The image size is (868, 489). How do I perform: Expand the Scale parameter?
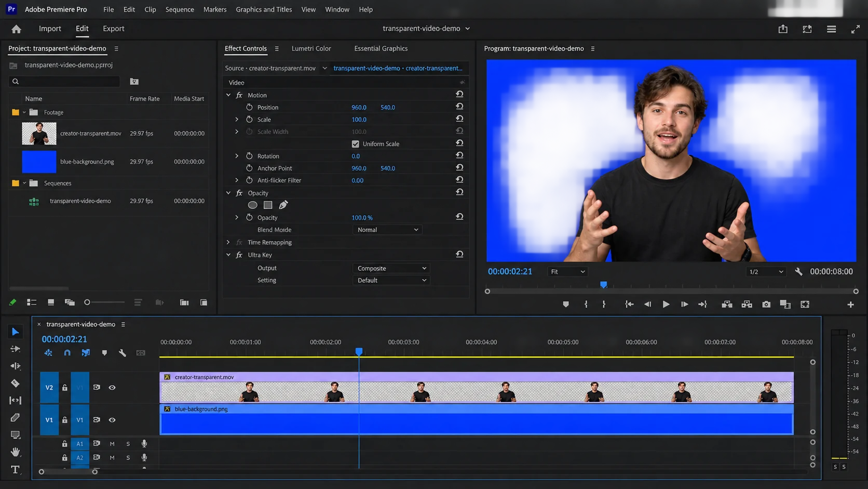237,120
